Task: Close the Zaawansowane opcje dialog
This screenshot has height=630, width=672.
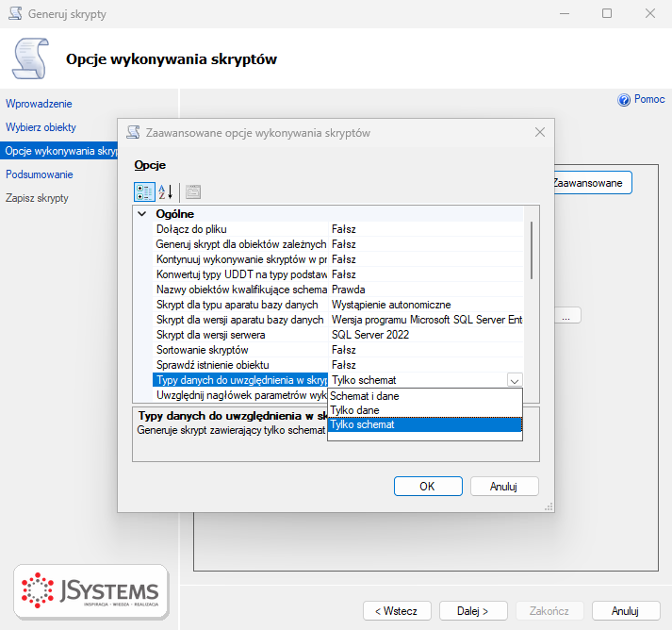Action: pos(539,132)
